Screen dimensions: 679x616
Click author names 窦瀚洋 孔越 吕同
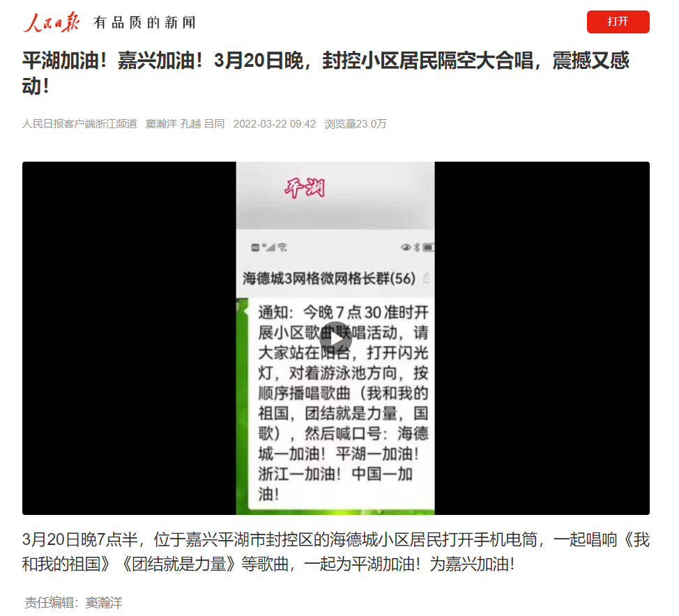(185, 124)
